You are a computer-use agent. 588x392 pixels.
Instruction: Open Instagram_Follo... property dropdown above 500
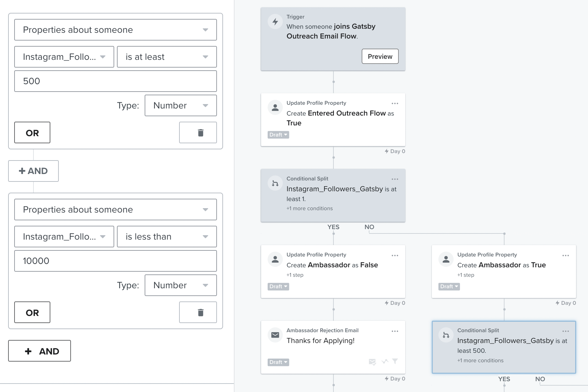coord(64,57)
